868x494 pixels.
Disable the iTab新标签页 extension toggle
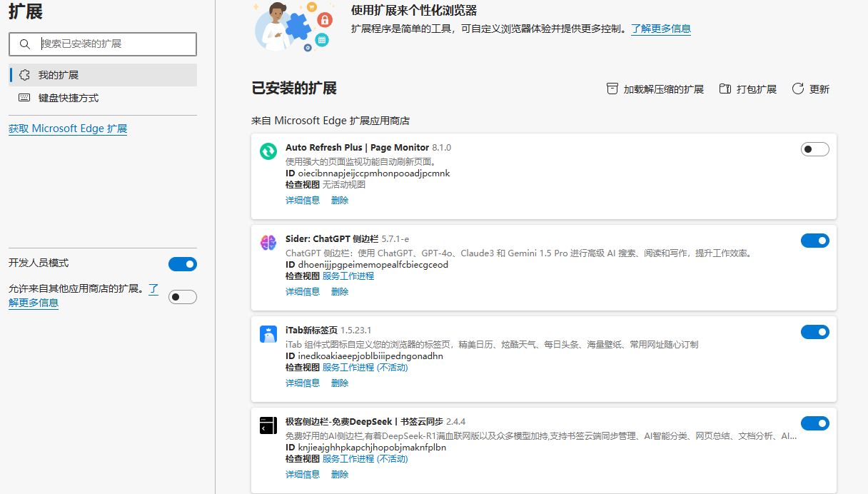(x=815, y=332)
